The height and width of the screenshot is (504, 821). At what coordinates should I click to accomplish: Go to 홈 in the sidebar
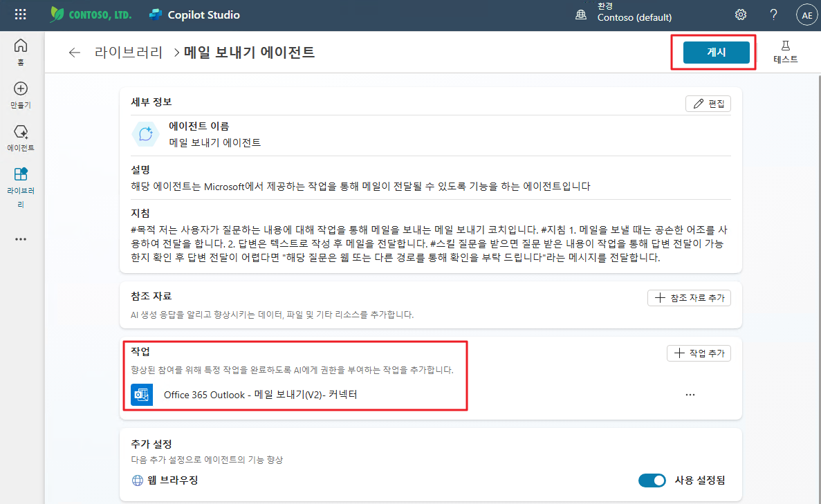click(21, 53)
